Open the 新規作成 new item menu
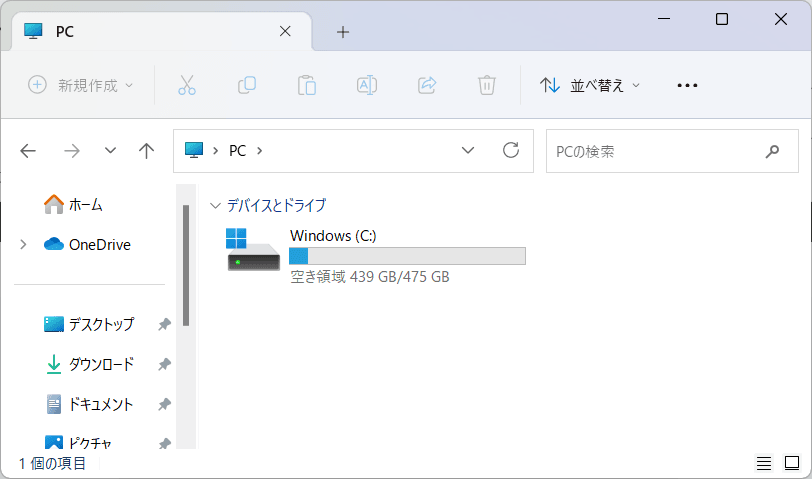The height and width of the screenshot is (479, 812). (80, 85)
